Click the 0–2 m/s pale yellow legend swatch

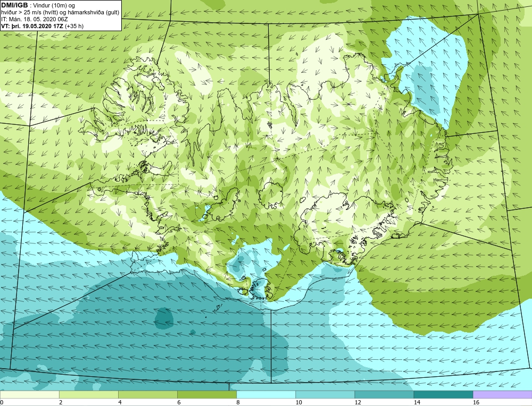(30, 394)
